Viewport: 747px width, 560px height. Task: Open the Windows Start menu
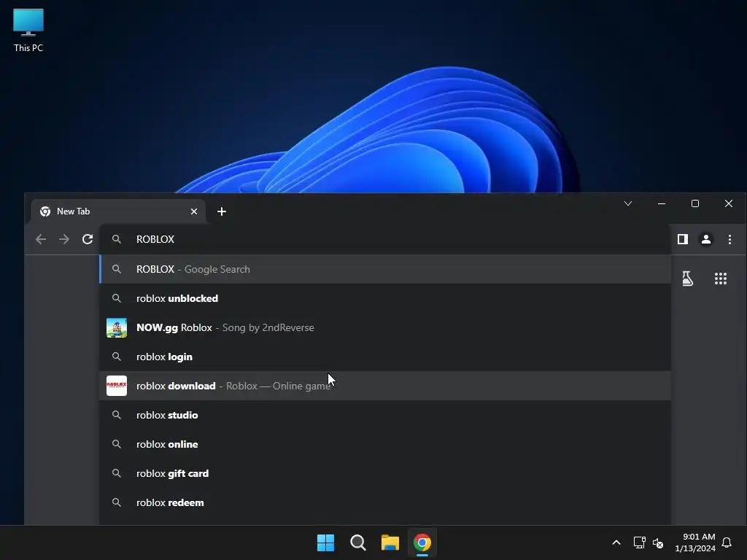(x=326, y=542)
